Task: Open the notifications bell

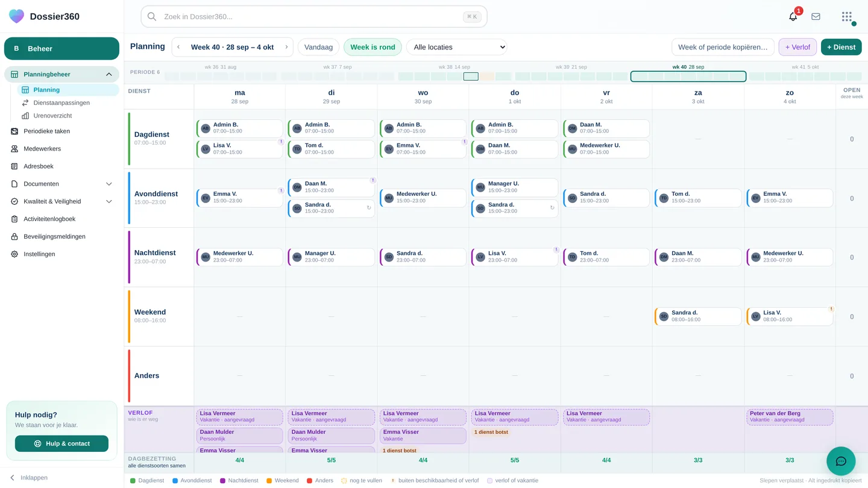Action: 793,16
